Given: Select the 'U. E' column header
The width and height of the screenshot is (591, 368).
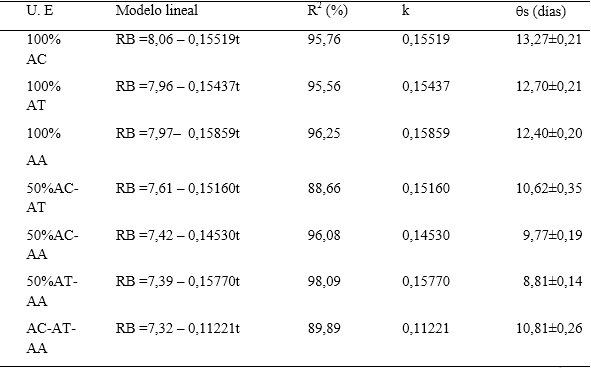Looking at the screenshot, I should coord(40,10).
